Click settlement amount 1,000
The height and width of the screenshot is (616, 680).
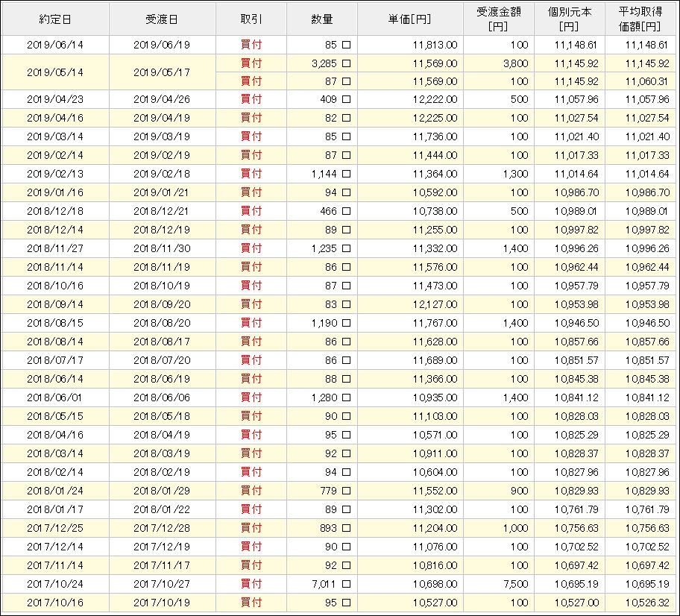coord(516,528)
